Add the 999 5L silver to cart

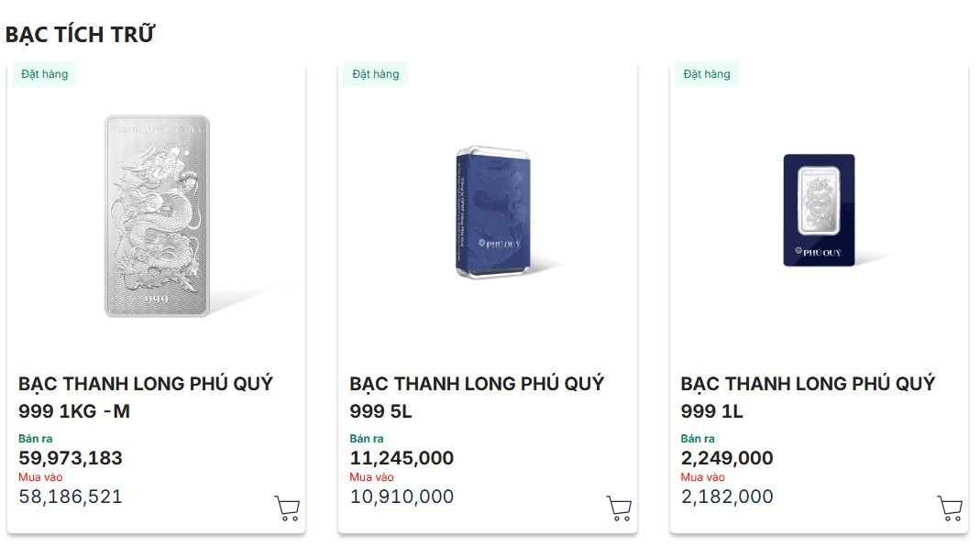tap(619, 508)
